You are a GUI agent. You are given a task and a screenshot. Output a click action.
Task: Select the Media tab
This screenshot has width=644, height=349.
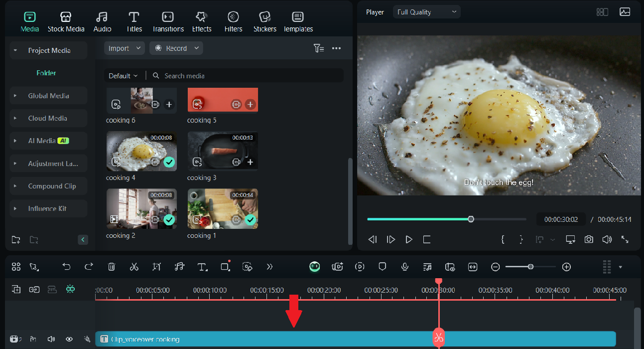point(30,22)
